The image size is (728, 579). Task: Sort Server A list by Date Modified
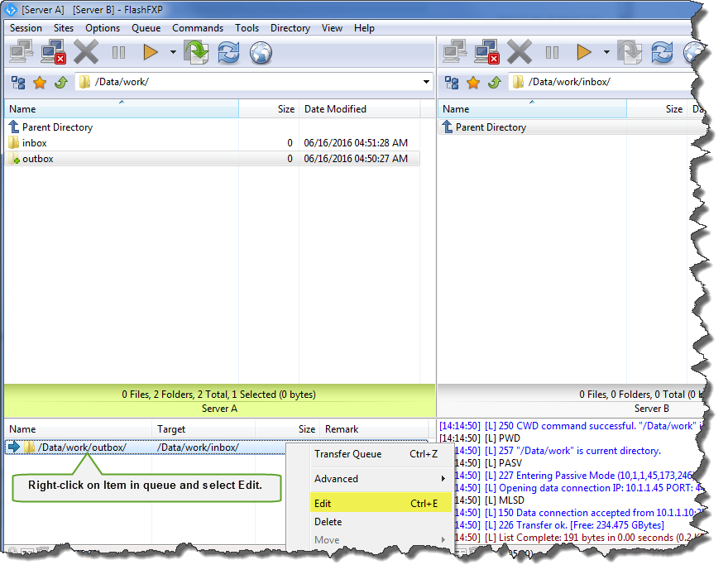point(360,109)
